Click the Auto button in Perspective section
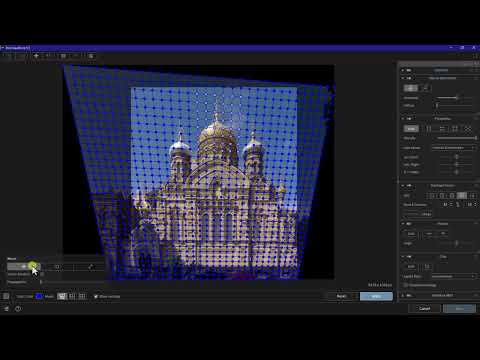The image size is (480, 360). [411, 129]
